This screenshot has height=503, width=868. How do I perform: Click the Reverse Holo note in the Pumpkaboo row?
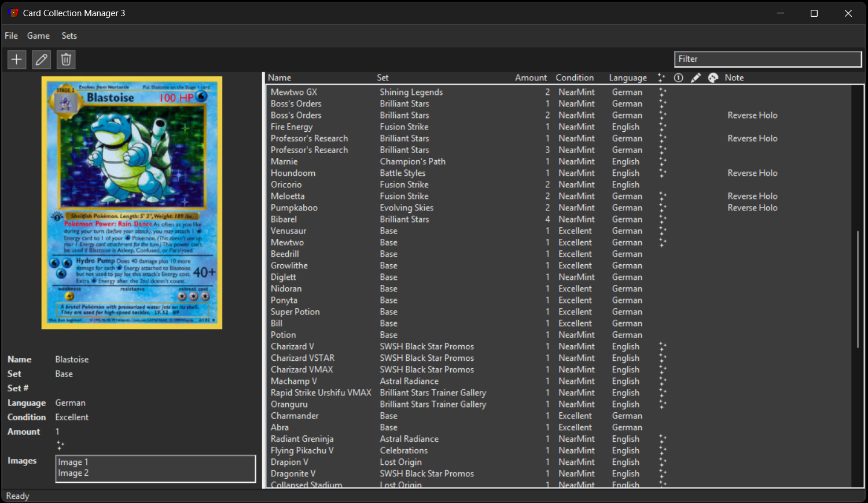(752, 208)
